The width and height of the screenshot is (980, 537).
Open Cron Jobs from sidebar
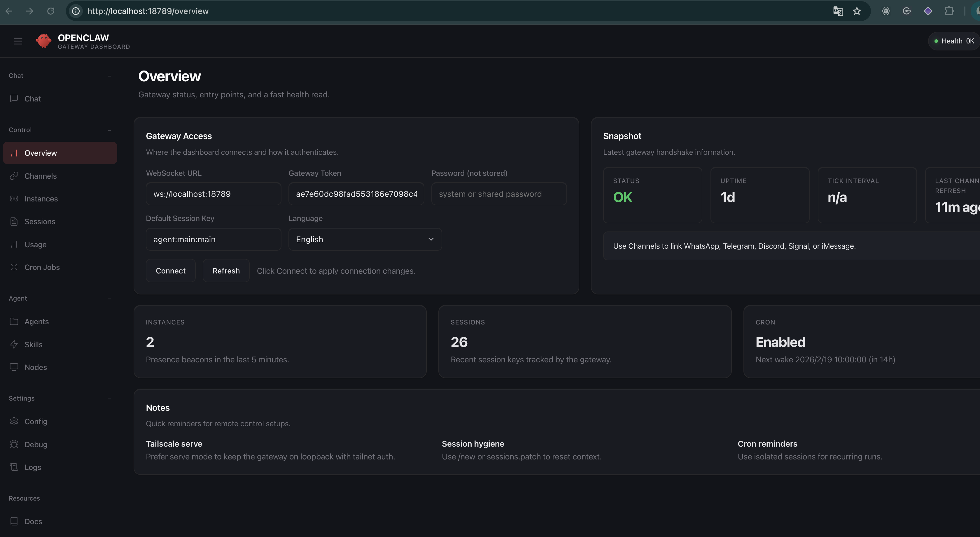(42, 267)
